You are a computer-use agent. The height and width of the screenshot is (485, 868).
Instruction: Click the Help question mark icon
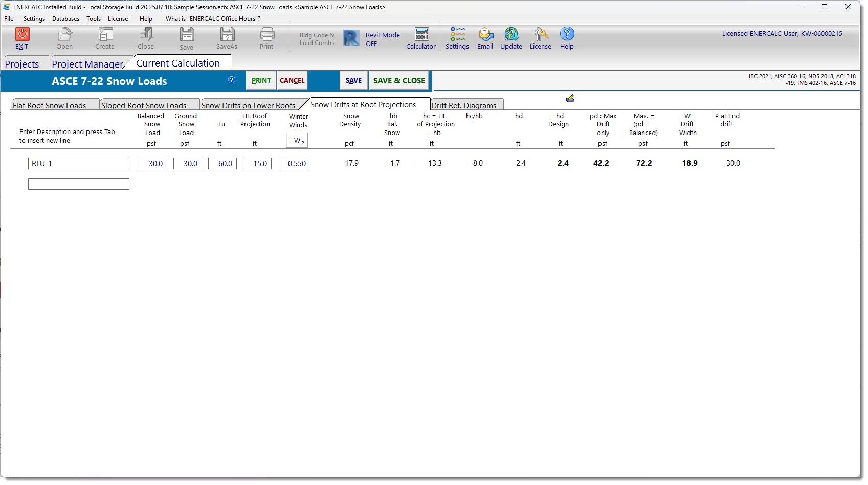(567, 34)
